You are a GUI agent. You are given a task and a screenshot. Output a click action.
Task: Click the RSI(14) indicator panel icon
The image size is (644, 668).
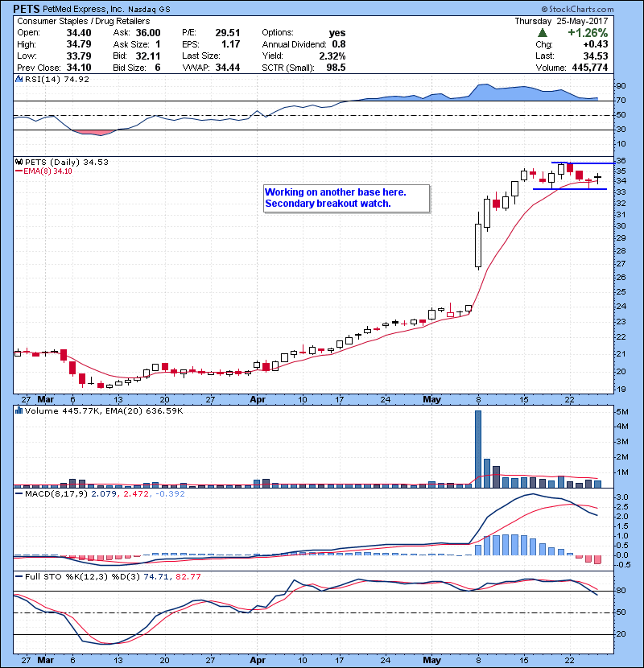tap(19, 79)
